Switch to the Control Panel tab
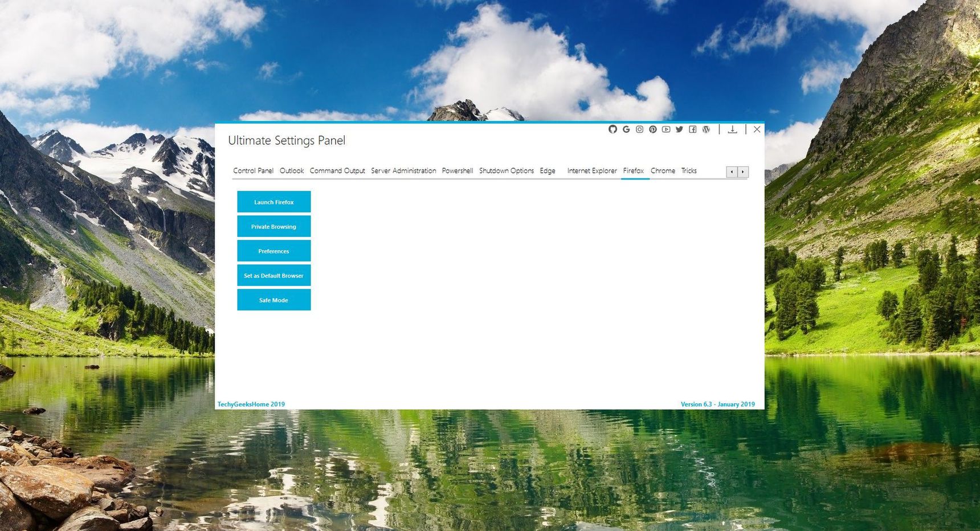Image resolution: width=980 pixels, height=531 pixels. [253, 171]
